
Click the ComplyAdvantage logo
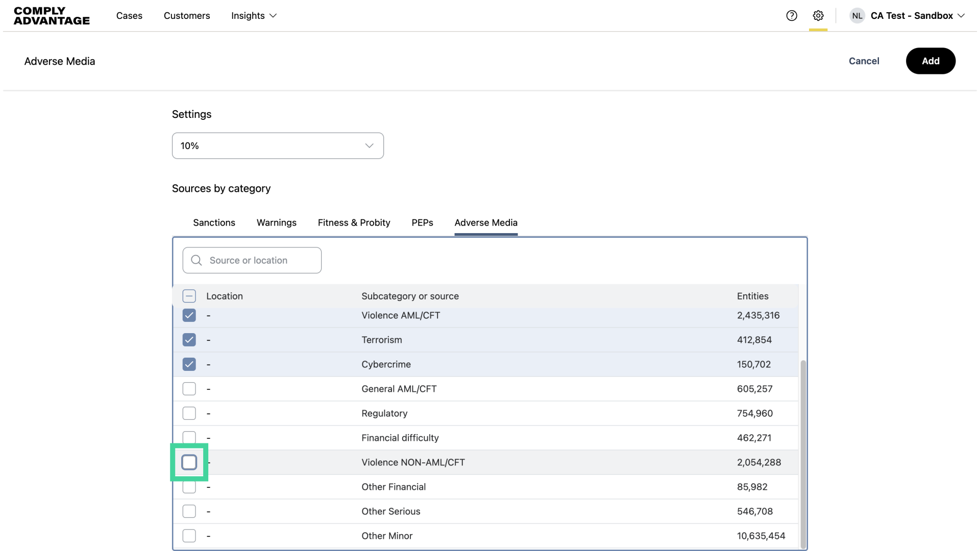[x=51, y=16]
